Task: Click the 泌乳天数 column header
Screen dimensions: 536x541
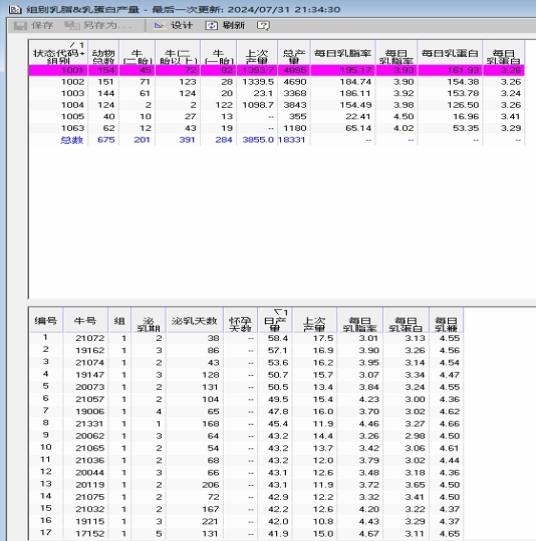Action: 194,321
